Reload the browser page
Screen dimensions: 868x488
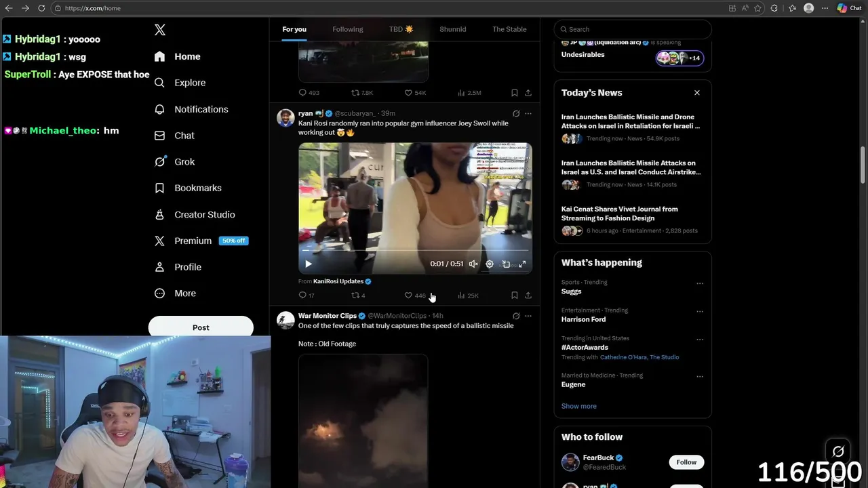pyautogui.click(x=41, y=8)
